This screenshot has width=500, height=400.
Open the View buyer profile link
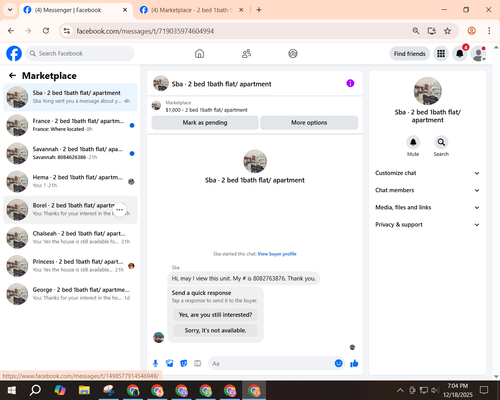coord(277,254)
